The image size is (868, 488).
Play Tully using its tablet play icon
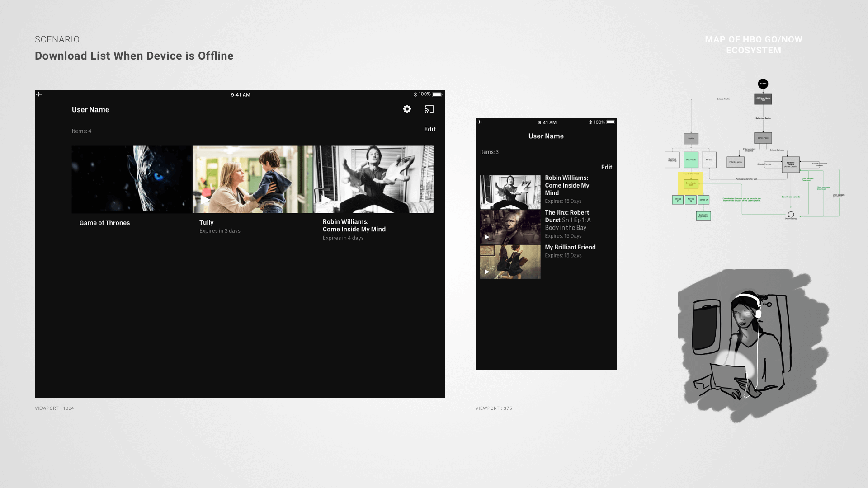pyautogui.click(x=205, y=200)
